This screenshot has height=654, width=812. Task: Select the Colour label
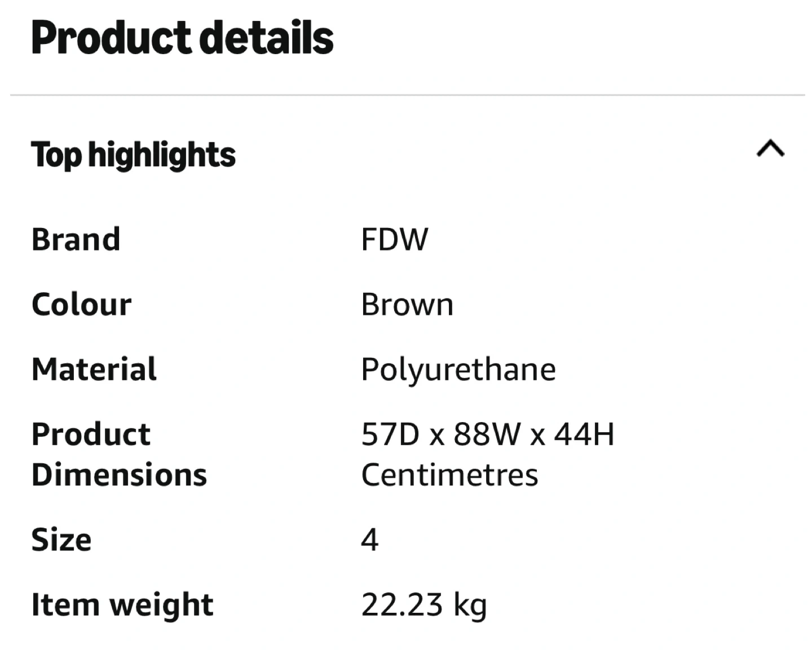(x=81, y=304)
